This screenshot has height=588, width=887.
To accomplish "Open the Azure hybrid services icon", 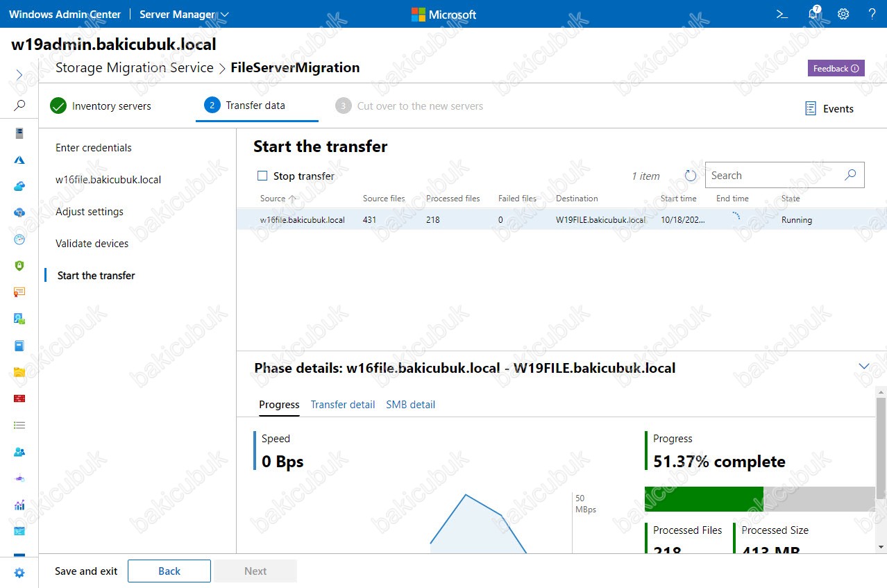I will [19, 160].
